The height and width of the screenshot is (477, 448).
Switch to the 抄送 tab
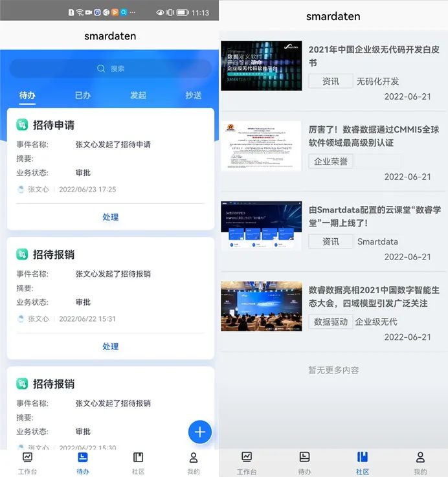(194, 96)
